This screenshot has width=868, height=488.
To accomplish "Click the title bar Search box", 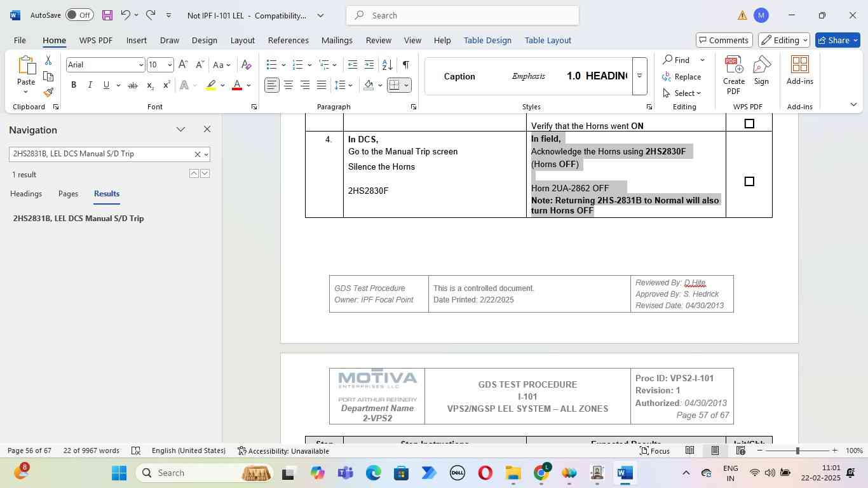I will point(463,15).
